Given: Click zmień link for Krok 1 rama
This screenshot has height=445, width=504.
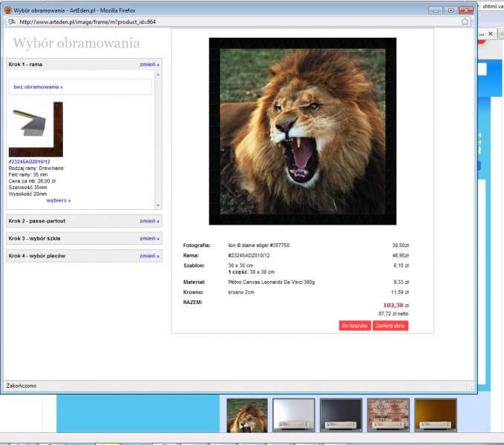Looking at the screenshot, I should pyautogui.click(x=149, y=65).
